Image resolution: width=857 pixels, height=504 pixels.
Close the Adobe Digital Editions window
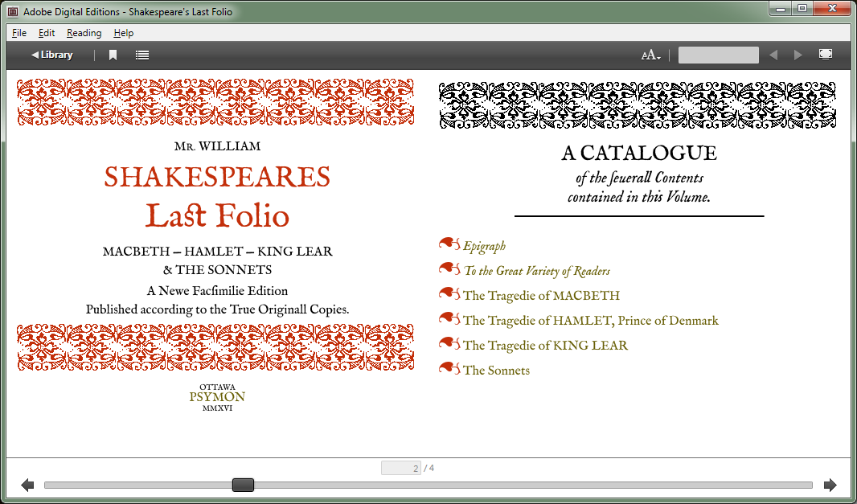click(832, 8)
